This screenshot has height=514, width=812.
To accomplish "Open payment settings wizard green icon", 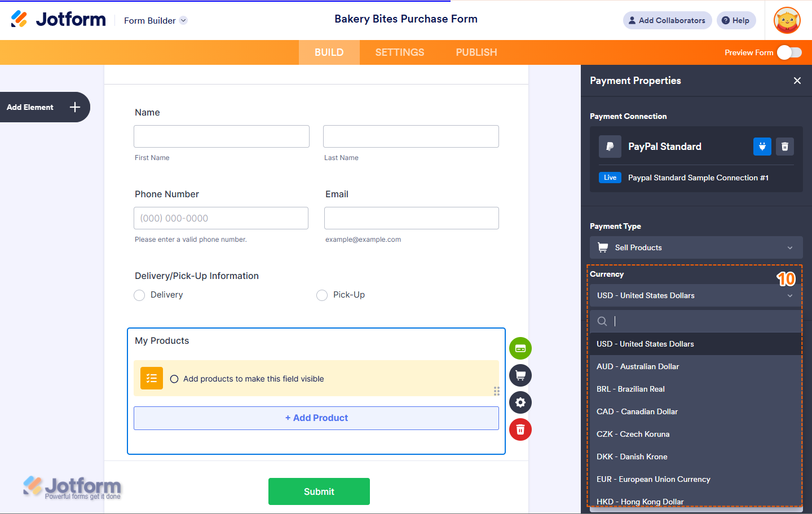I will point(520,348).
